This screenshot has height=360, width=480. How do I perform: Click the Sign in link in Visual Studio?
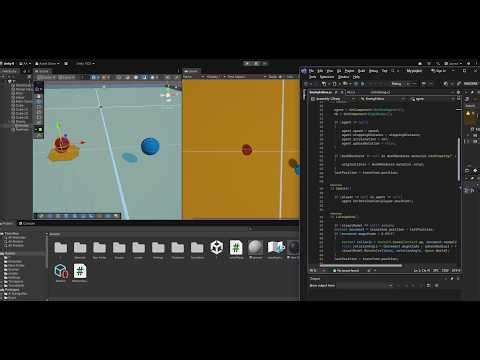click(439, 71)
